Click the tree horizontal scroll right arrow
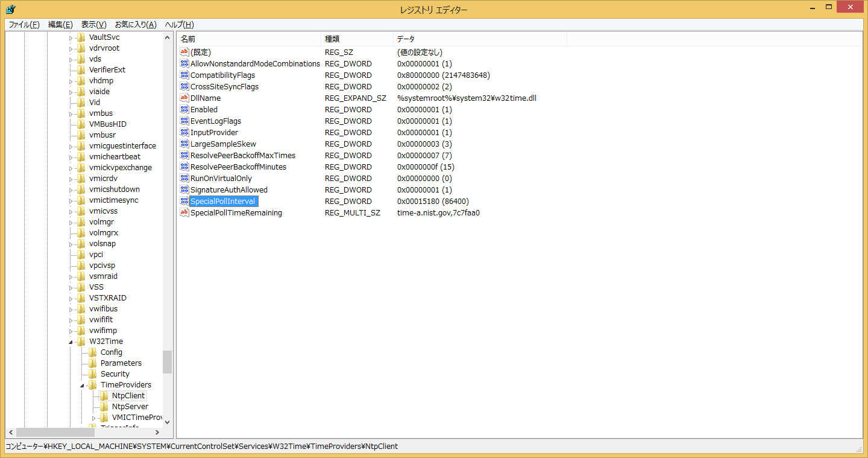The image size is (868, 458). coord(157,432)
